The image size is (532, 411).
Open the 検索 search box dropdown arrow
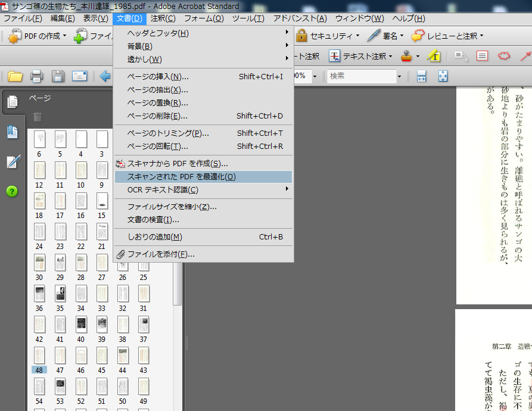click(x=399, y=76)
